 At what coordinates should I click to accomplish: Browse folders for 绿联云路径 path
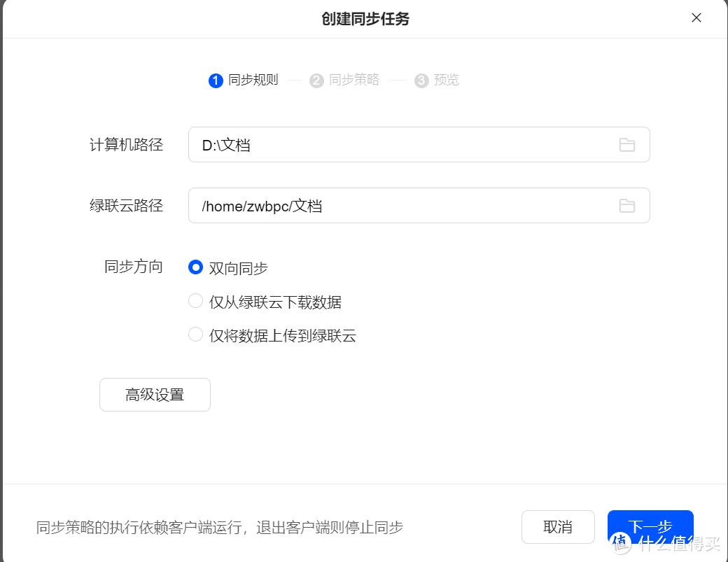click(627, 205)
